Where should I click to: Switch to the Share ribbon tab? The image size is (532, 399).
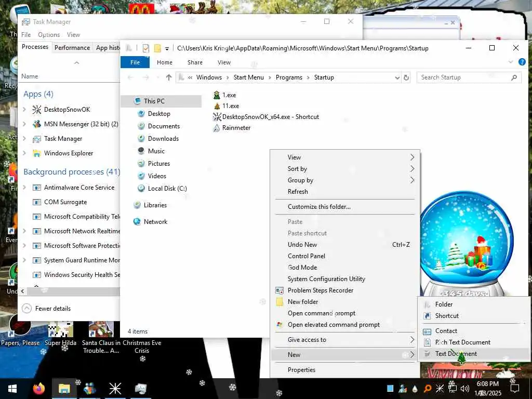195,62
